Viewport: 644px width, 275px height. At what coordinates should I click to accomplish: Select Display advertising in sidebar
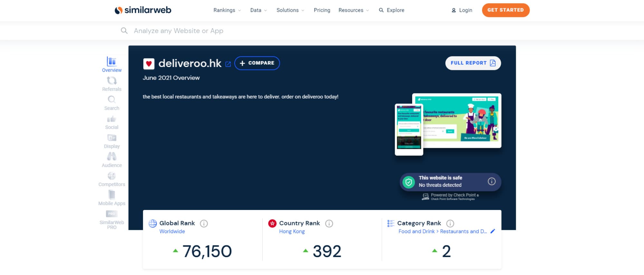coord(112,141)
